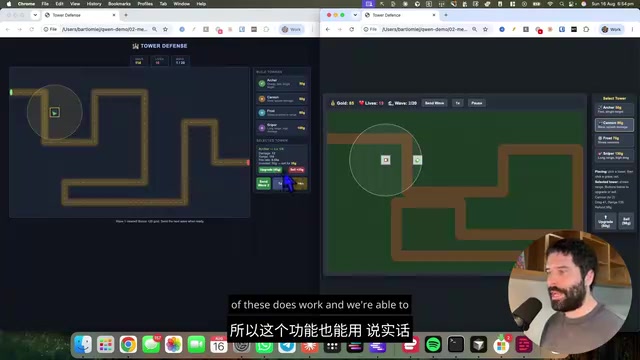
Task: Open Work profile in right Chrome window
Action: click(x=611, y=29)
